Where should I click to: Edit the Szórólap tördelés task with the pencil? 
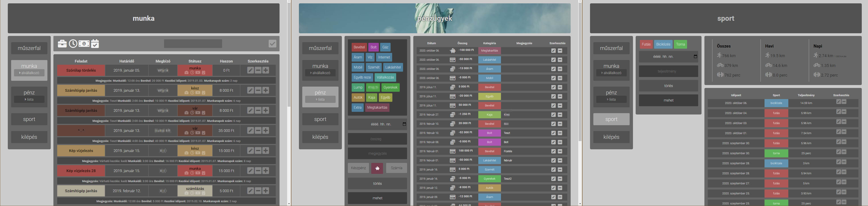click(250, 70)
